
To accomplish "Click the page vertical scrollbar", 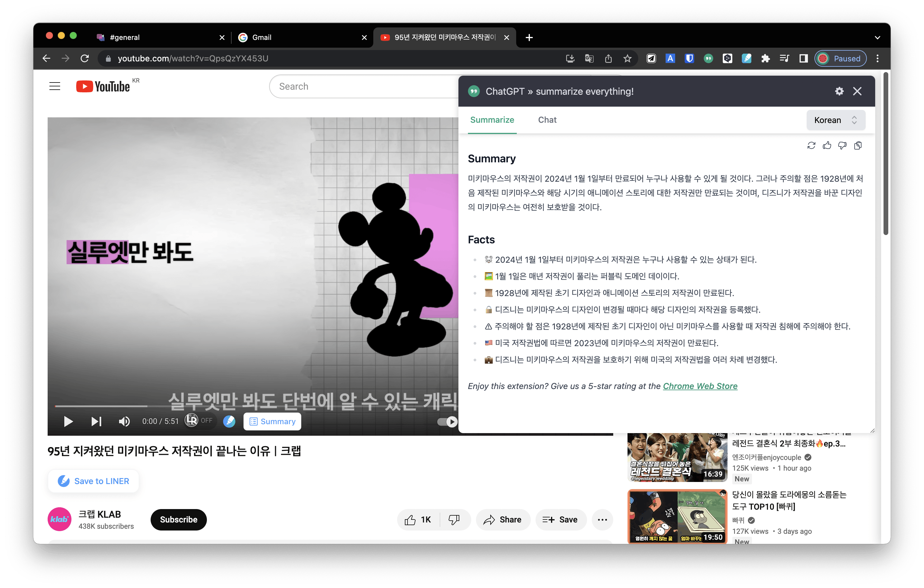I will click(x=886, y=154).
